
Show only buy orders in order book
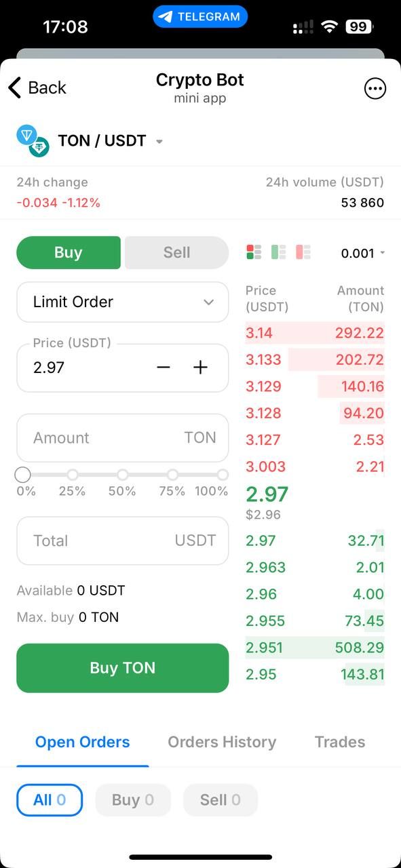pyautogui.click(x=279, y=252)
